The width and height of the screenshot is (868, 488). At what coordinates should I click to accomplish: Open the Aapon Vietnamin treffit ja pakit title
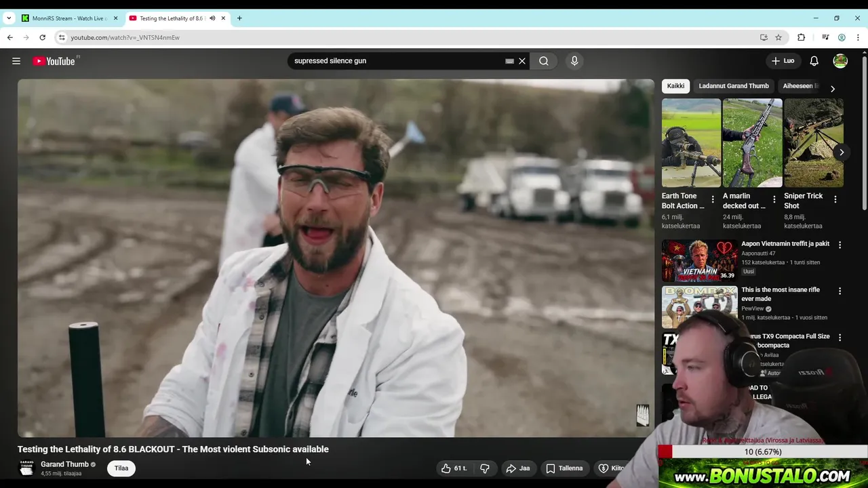pyautogui.click(x=785, y=243)
